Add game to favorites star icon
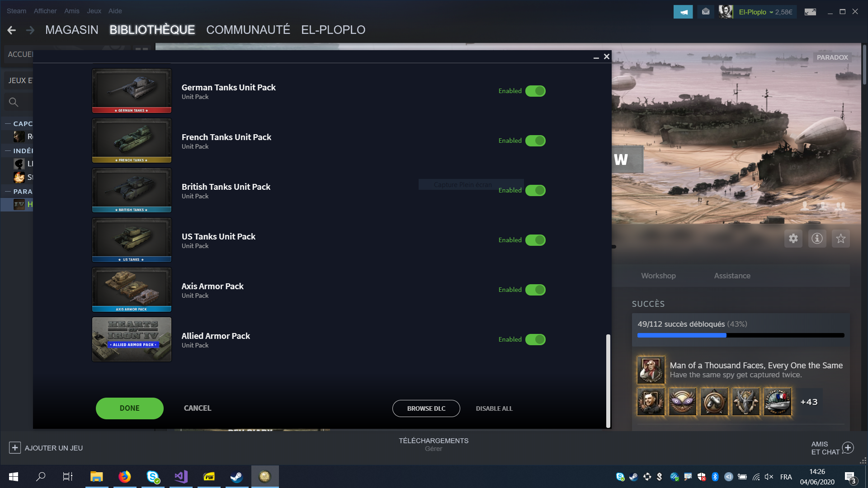Viewport: 868px width, 488px height. pos(840,239)
